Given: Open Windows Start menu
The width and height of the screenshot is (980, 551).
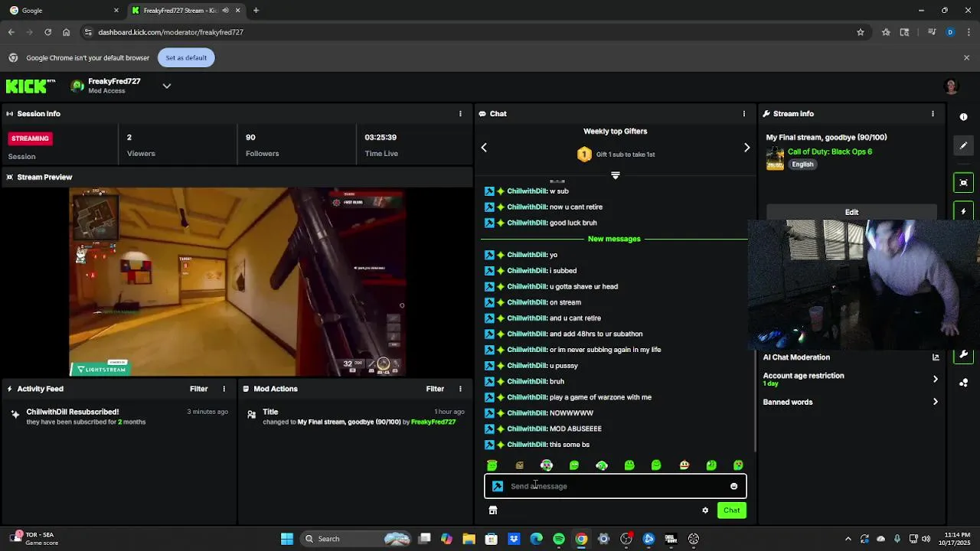Looking at the screenshot, I should [x=287, y=539].
